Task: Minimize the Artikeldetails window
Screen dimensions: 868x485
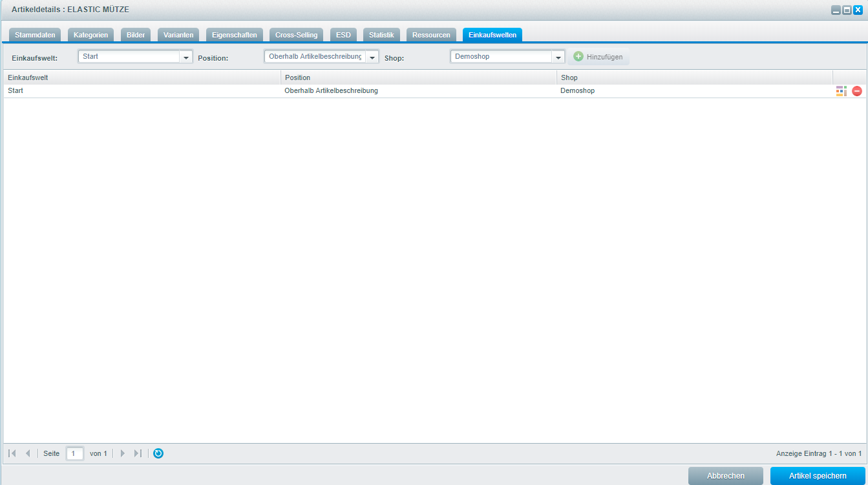Action: click(836, 10)
